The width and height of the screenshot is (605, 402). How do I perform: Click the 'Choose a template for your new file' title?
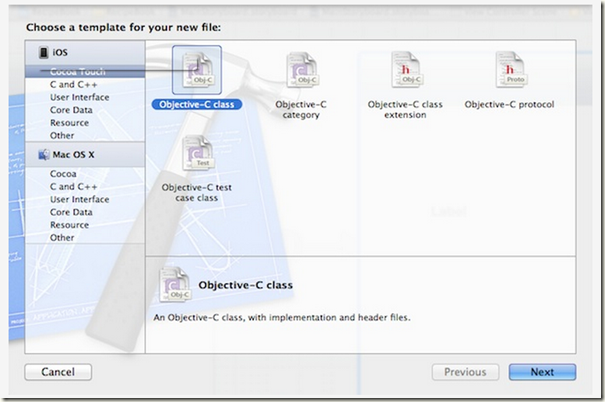(123, 27)
